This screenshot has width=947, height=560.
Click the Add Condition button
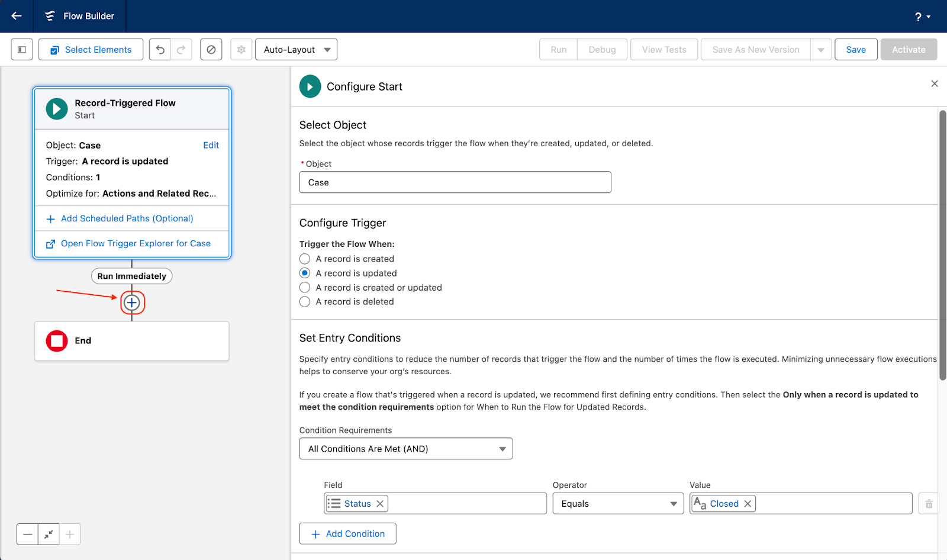point(347,534)
